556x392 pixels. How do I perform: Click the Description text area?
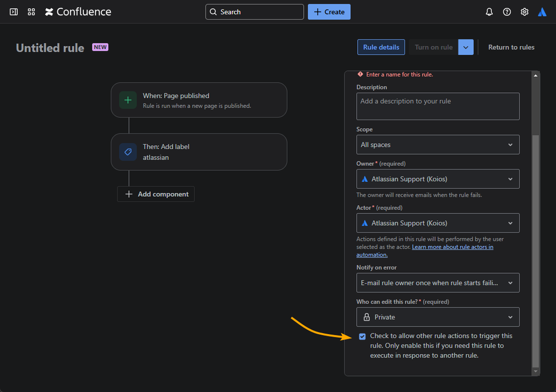click(438, 106)
